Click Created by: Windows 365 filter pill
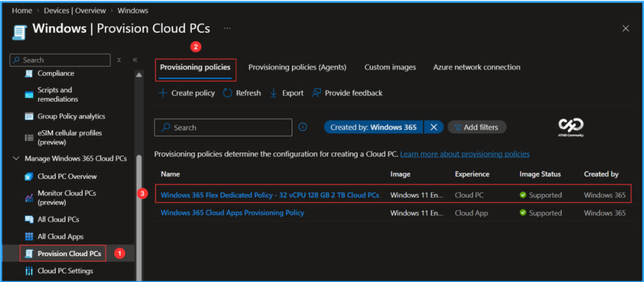 (374, 127)
